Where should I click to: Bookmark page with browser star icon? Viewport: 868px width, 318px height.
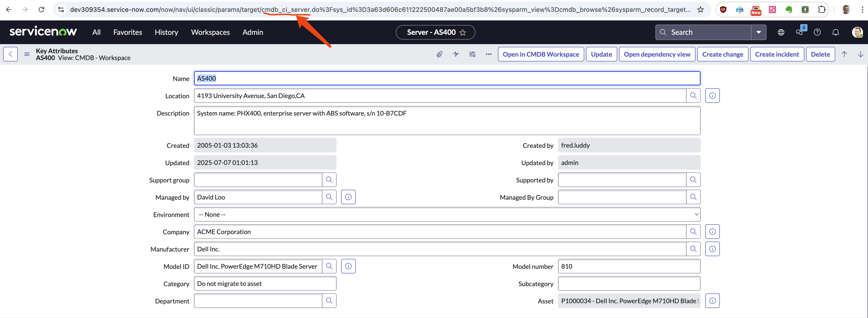pyautogui.click(x=700, y=9)
